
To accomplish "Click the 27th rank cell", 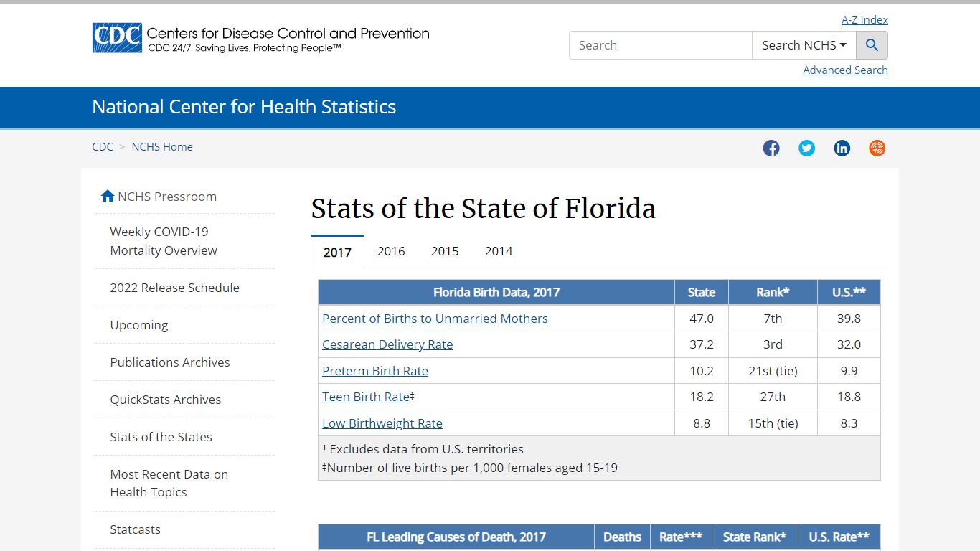I will click(773, 397).
